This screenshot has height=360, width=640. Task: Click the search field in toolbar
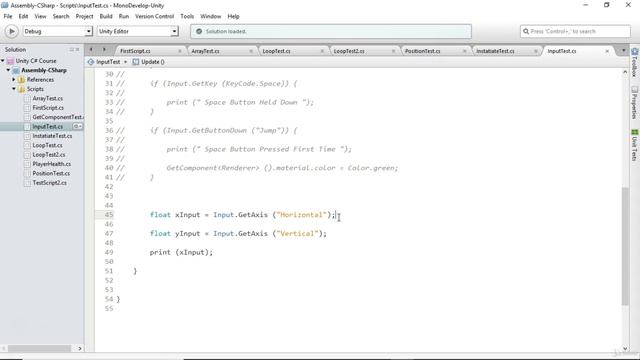[575, 31]
